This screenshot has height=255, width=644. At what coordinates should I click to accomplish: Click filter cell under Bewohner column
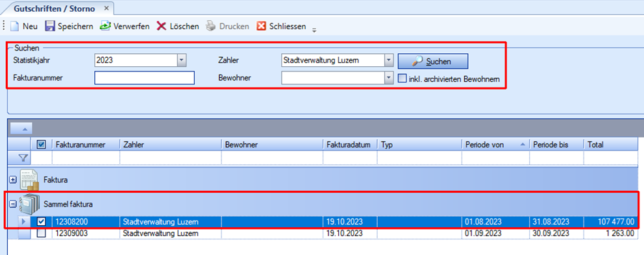273,157
